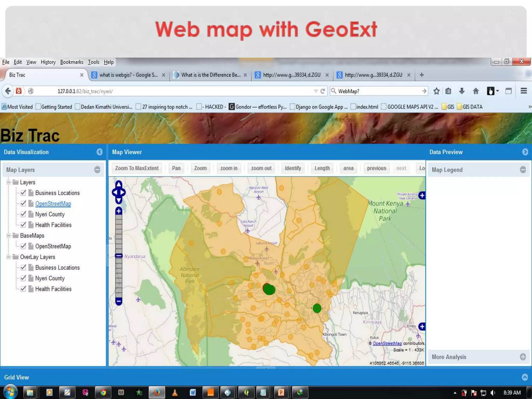The width and height of the screenshot is (532, 399).
Task: Open Chrome from the taskbar
Action: coord(103,392)
